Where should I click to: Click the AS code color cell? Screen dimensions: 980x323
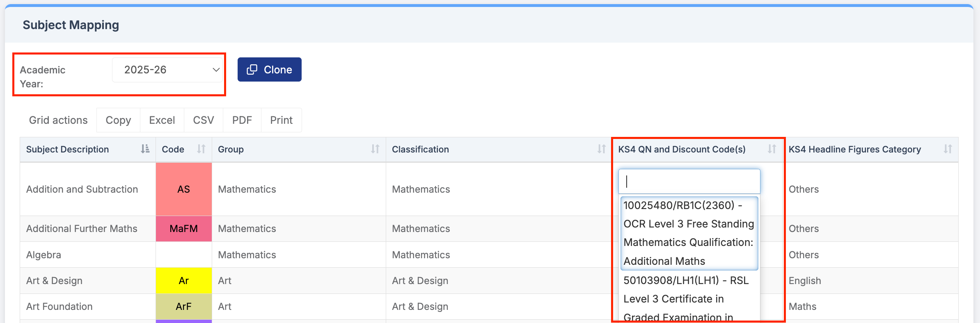(184, 189)
